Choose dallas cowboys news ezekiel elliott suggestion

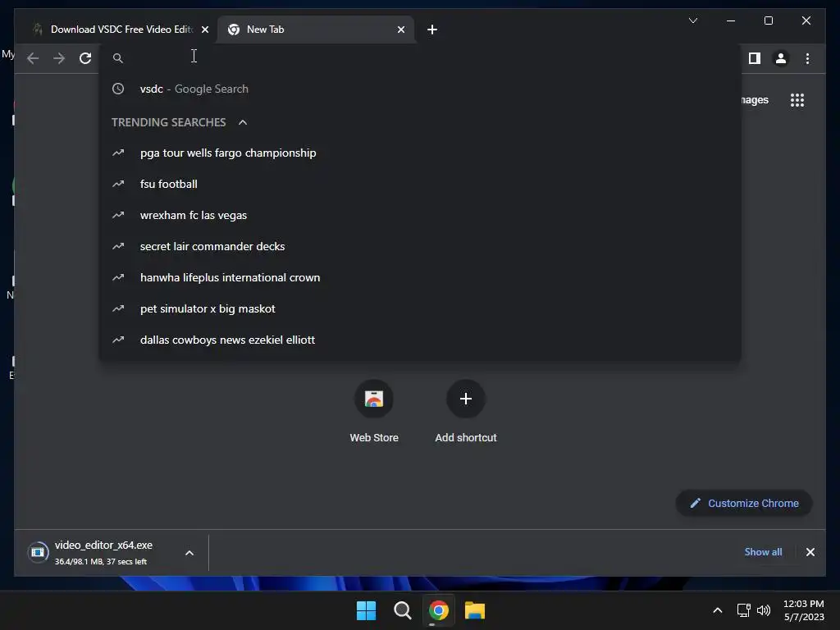(x=420, y=340)
